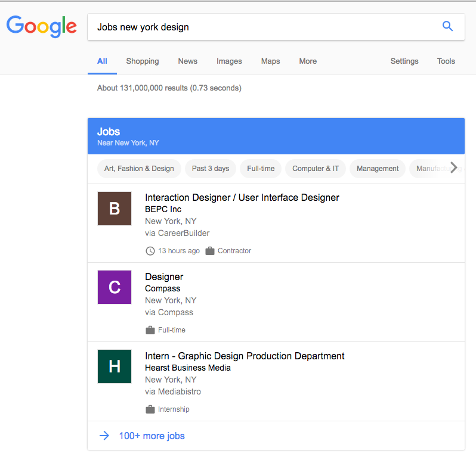Click the Jobs header title
This screenshot has height=463, width=476.
(x=109, y=132)
